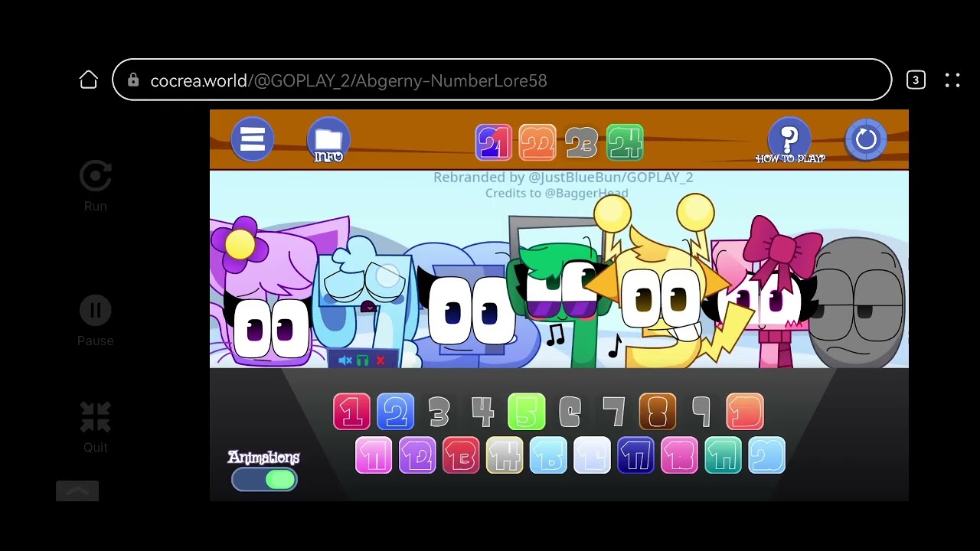This screenshot has width=980, height=551.
Task: Focus the cocrea.world address bar
Action: [502, 80]
